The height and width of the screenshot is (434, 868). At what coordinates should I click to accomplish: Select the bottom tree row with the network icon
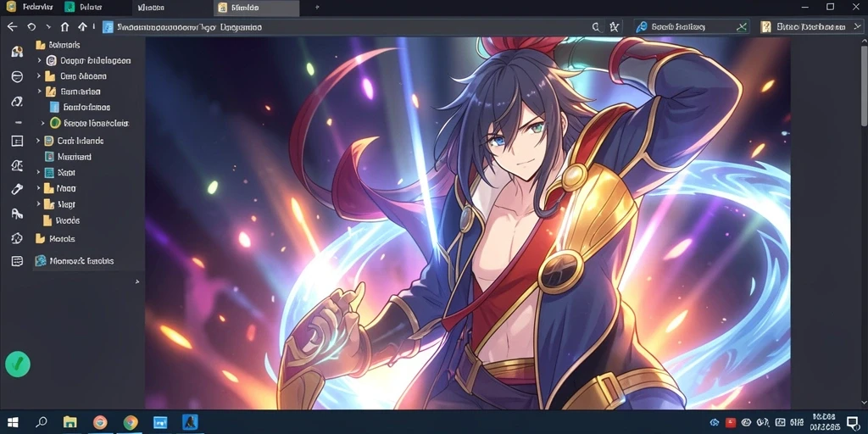click(x=75, y=261)
